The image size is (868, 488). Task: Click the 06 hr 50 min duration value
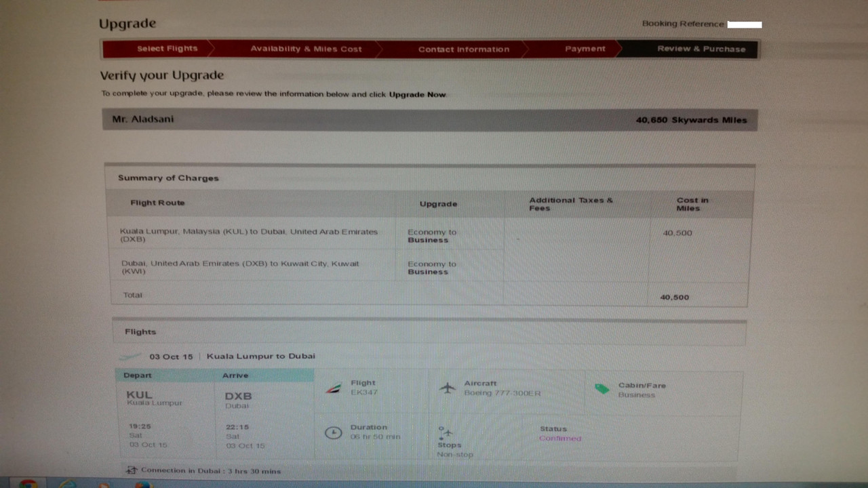(375, 437)
